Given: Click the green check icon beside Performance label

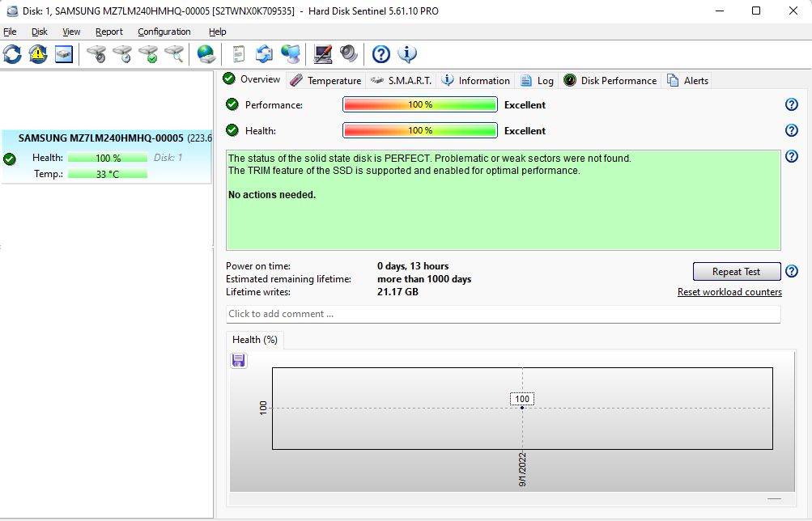Looking at the screenshot, I should coord(232,104).
